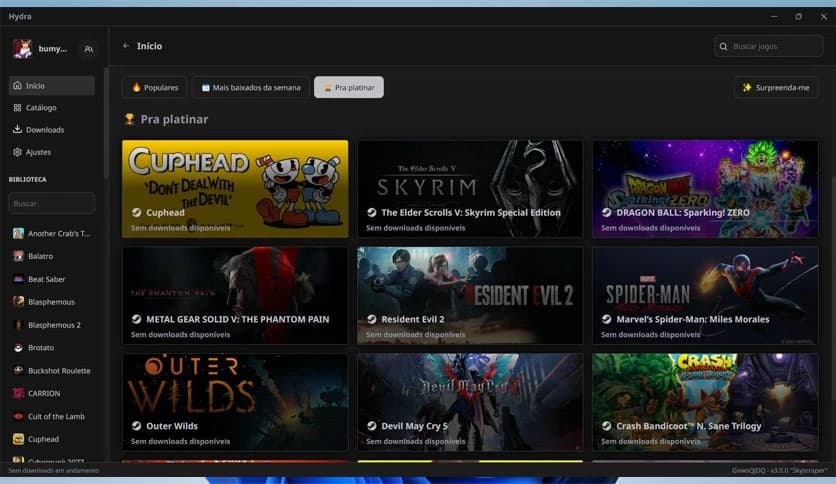Click the magnifier icon in search bar
The image size is (836, 484).
coord(724,46)
